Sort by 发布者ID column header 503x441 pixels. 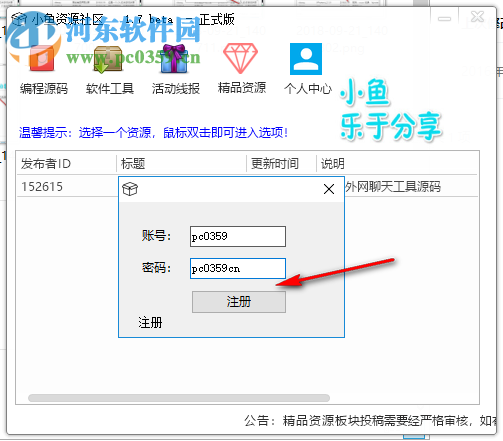[x=67, y=164]
